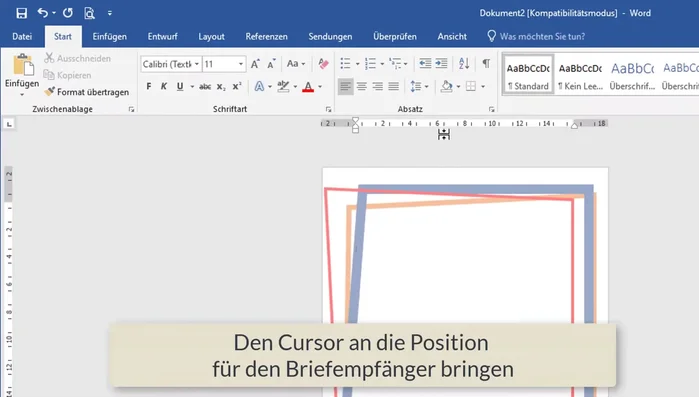Open the highlight color dropdown arrow

pos(295,86)
